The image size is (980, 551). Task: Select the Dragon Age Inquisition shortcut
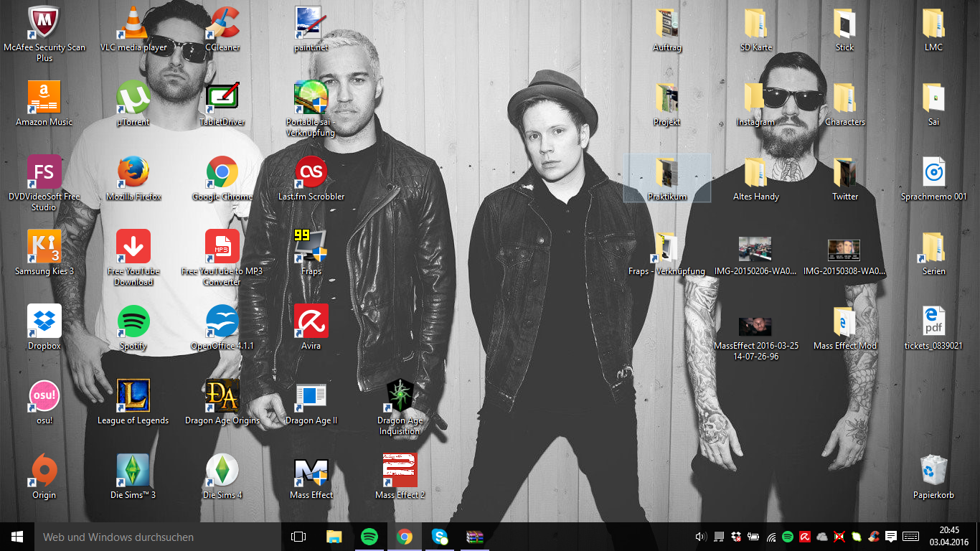pyautogui.click(x=400, y=397)
